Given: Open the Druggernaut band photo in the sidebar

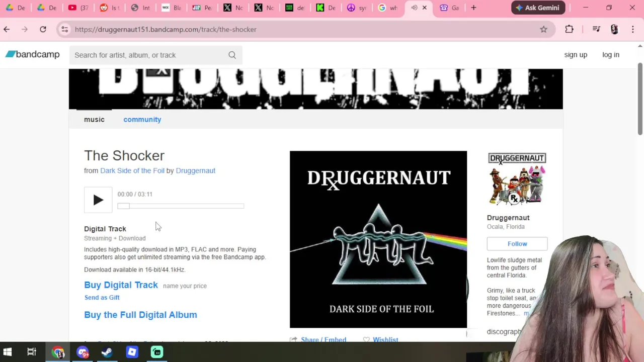Looking at the screenshot, I should pyautogui.click(x=517, y=179).
